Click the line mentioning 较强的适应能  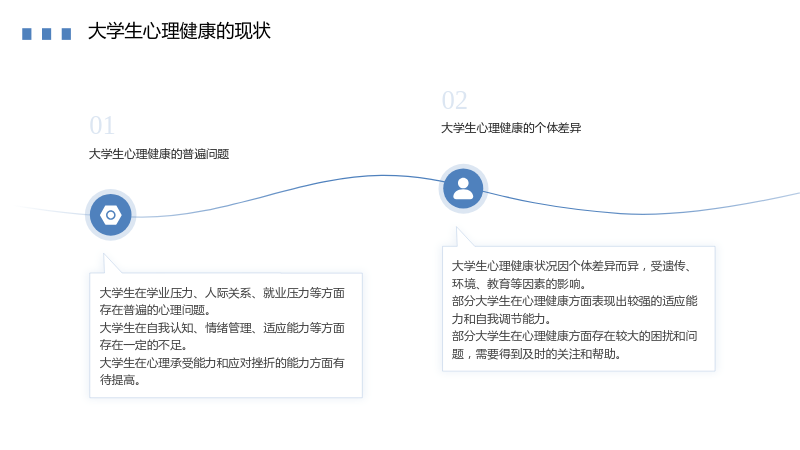[574, 301]
